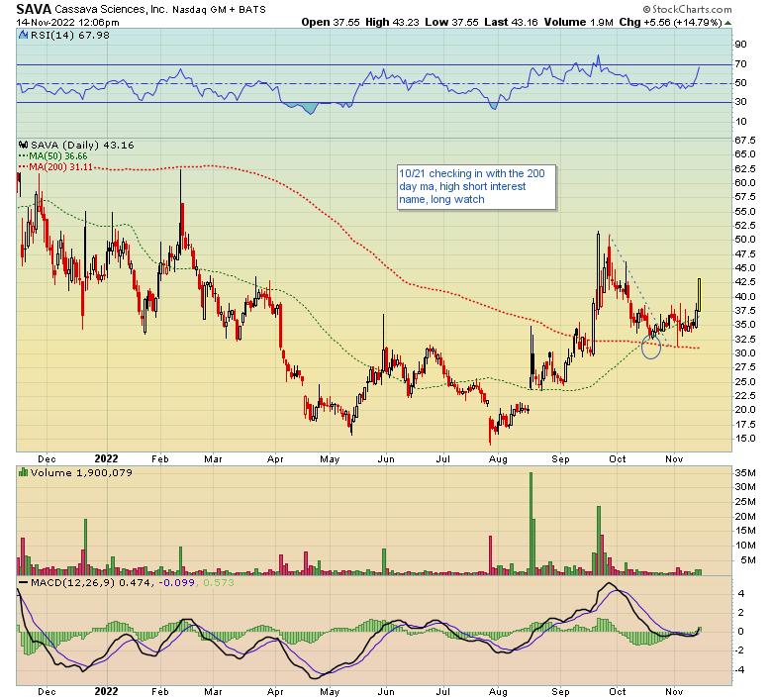
Task: Click the 'Last 43.16' value
Action: (x=511, y=22)
